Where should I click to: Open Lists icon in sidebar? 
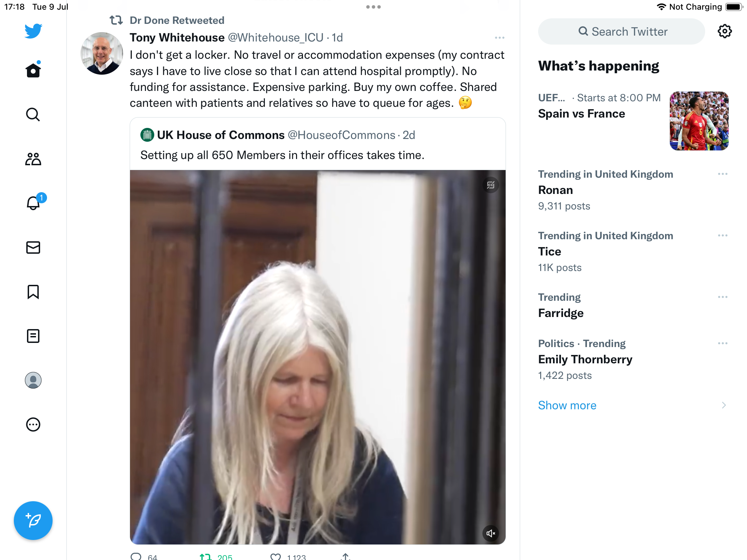[33, 336]
